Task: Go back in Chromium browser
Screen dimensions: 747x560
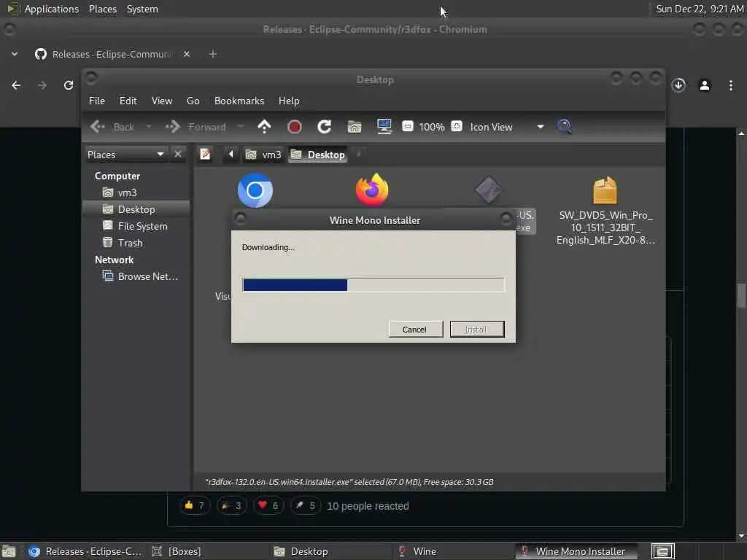Action: (x=16, y=85)
